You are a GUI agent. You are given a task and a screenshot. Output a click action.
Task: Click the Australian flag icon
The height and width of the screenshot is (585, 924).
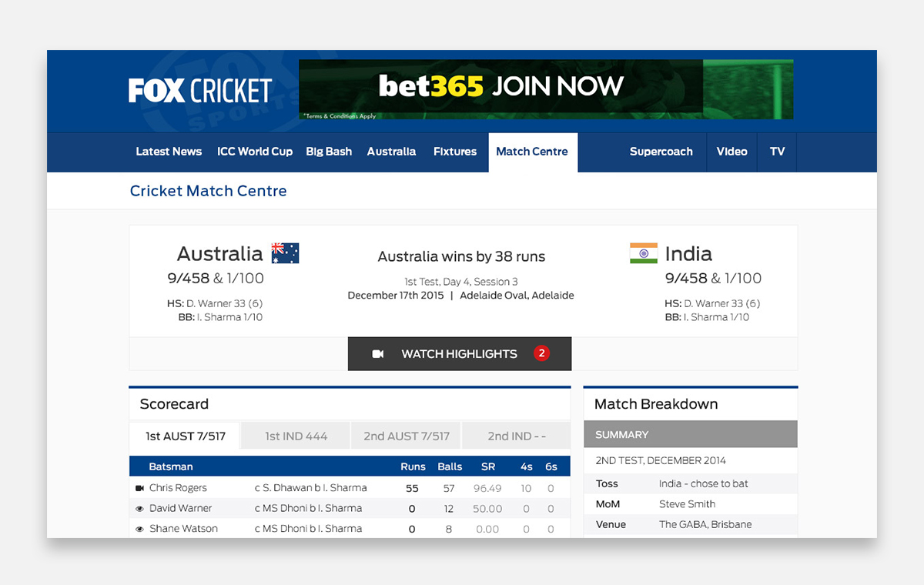(285, 253)
